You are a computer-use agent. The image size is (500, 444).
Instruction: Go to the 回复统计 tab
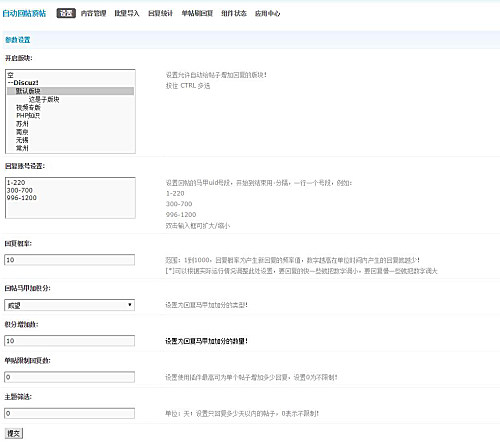(x=160, y=13)
